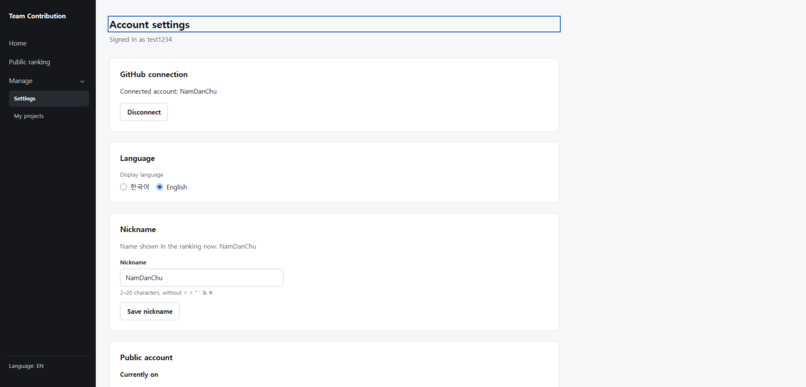Click the Nickname card heading
The width and height of the screenshot is (806, 387).
[138, 229]
